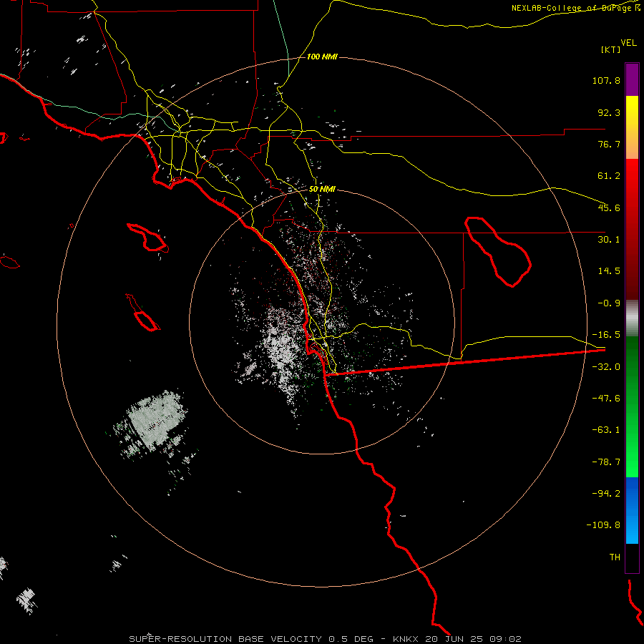Click the TH legend label
Image resolution: width=644 pixels, height=644 pixels.
(x=615, y=557)
